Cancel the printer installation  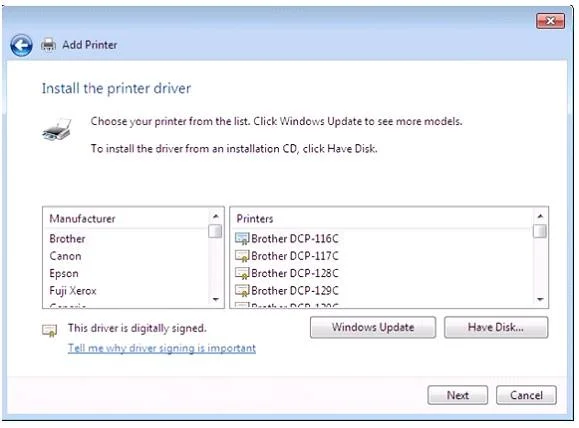(526, 395)
